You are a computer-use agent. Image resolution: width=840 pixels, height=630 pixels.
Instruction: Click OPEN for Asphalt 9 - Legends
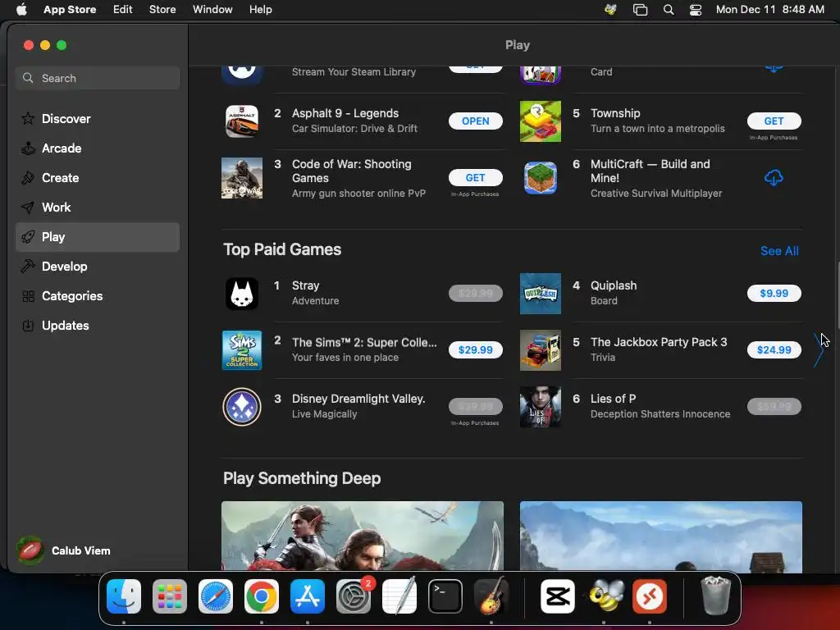click(x=475, y=121)
